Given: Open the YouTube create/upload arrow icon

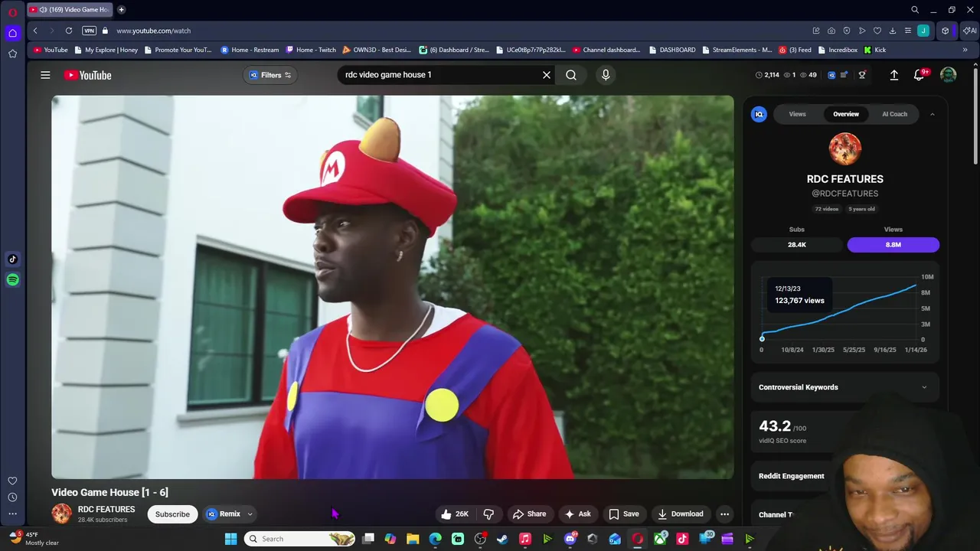Looking at the screenshot, I should click(x=893, y=75).
